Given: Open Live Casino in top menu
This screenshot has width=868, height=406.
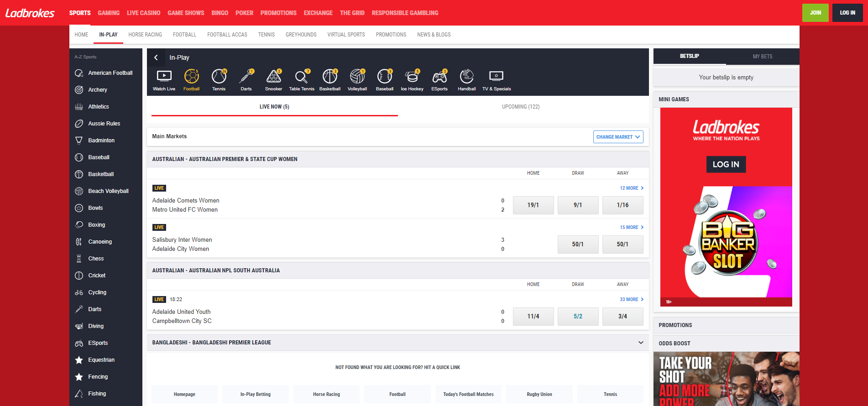Looking at the screenshot, I should [144, 13].
